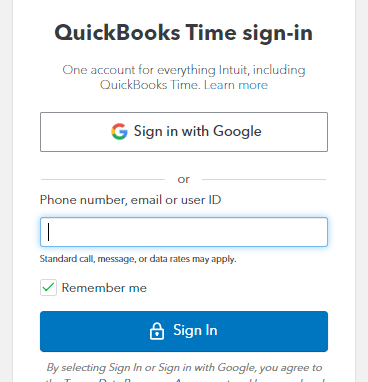Viewport: 368px width, 382px height.
Task: Click the 'By selecting Sign In' agreement text
Action: (x=184, y=367)
